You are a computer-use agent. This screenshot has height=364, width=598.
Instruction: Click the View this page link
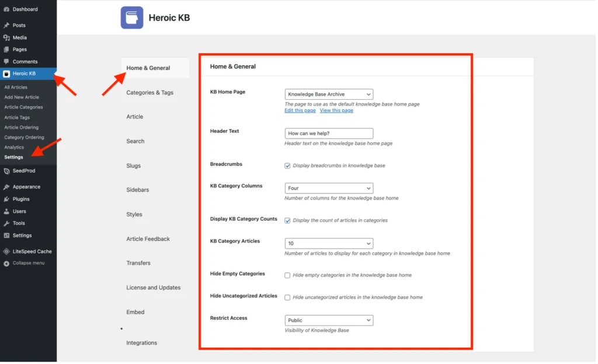point(337,110)
